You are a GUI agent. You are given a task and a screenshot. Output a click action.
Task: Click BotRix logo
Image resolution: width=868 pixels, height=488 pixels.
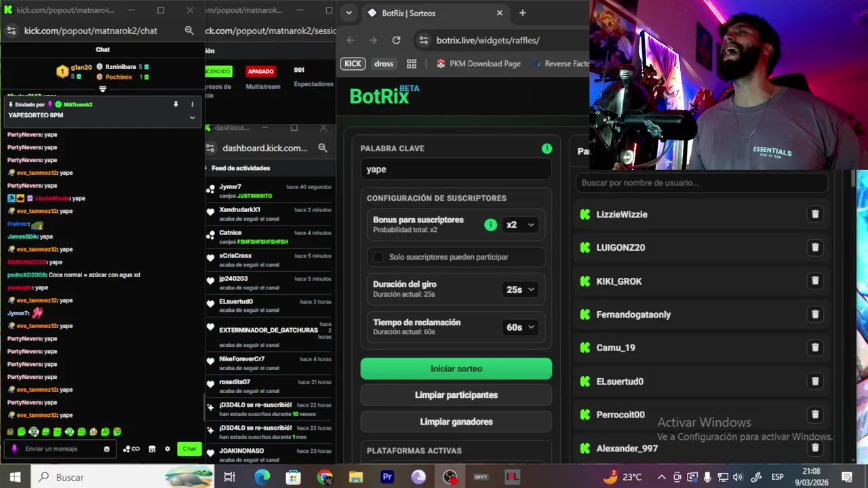coord(384,96)
